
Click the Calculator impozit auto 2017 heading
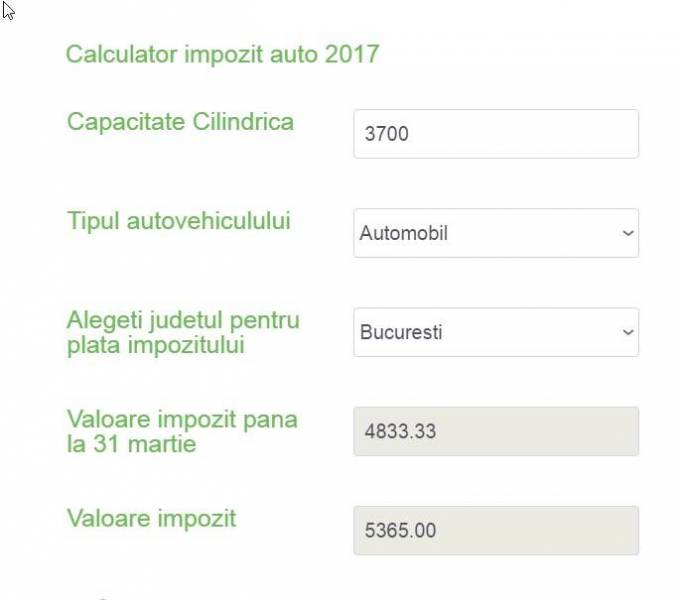222,54
